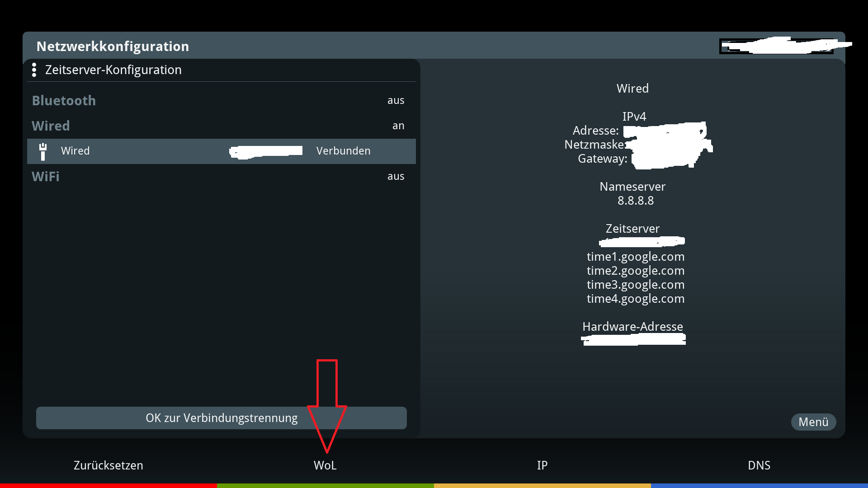Viewport: 868px width, 488px height.
Task: Open the Menü button
Action: click(x=813, y=422)
